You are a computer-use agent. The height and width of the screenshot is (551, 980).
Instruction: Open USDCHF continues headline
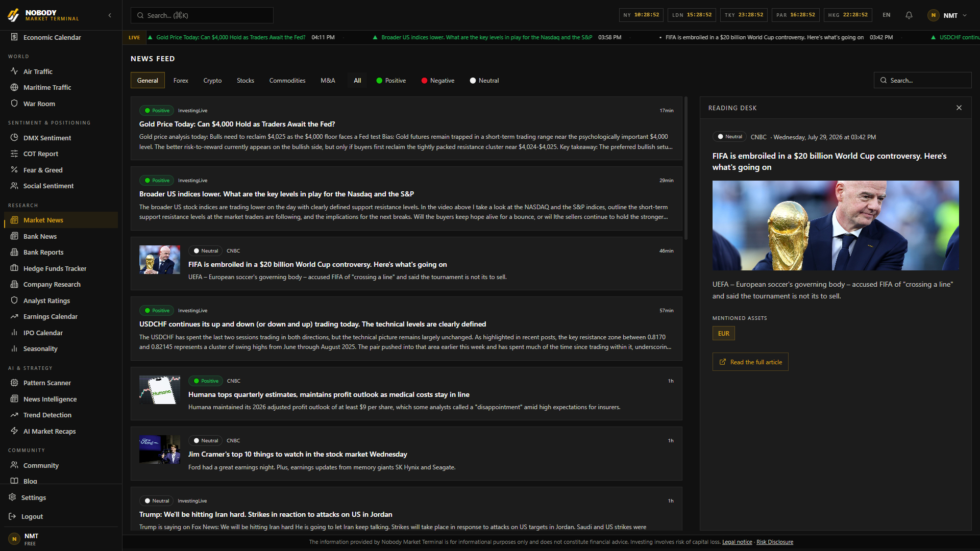[x=312, y=324]
